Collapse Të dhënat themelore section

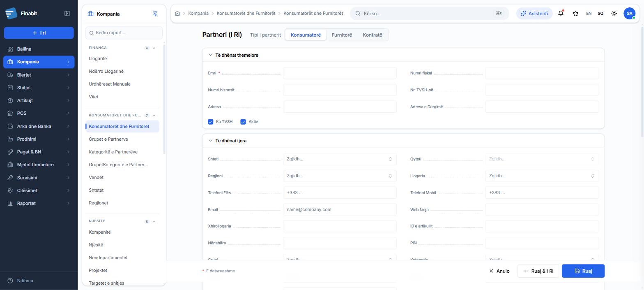[x=211, y=55]
